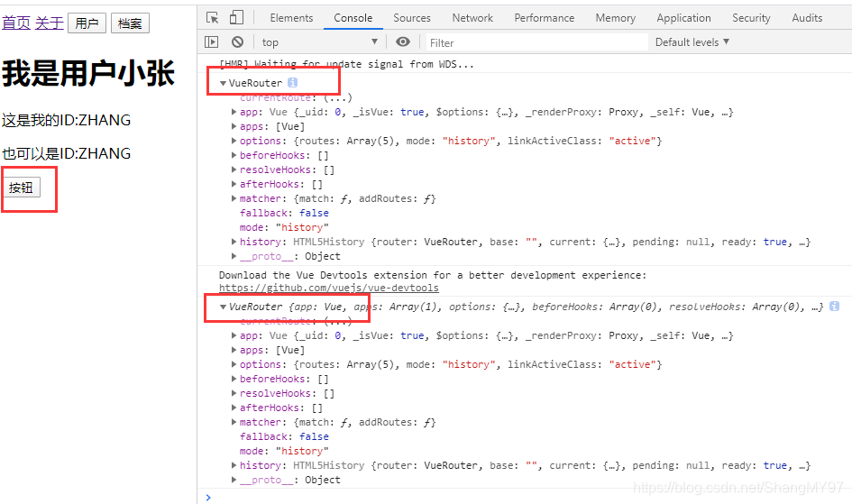
Task: Toggle the device toolbar icon
Action: click(x=236, y=18)
